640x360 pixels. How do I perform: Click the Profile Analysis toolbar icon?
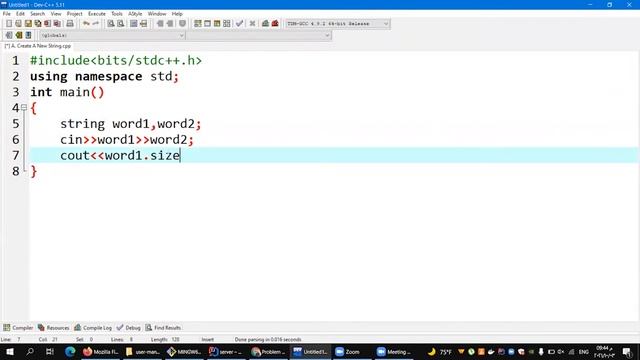(265, 24)
